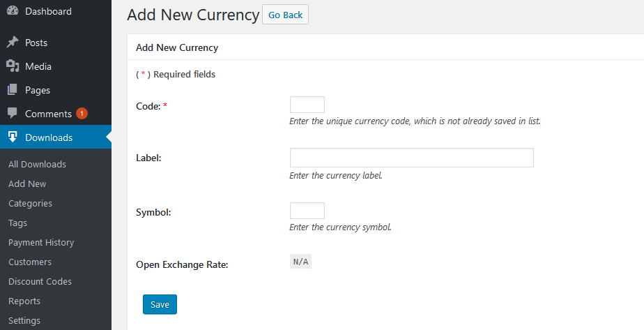Click the pending comments count badge
Viewport: 644px width, 330px height.
coord(82,114)
